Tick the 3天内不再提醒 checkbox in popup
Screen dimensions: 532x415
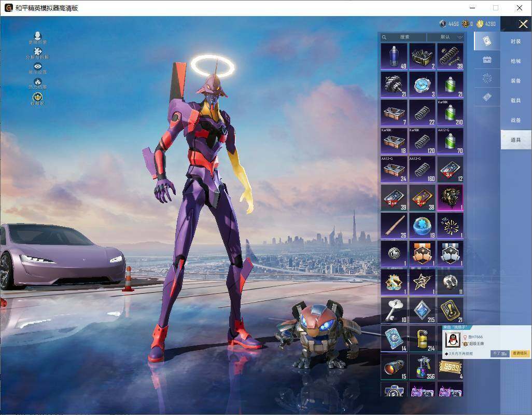tap(446, 354)
